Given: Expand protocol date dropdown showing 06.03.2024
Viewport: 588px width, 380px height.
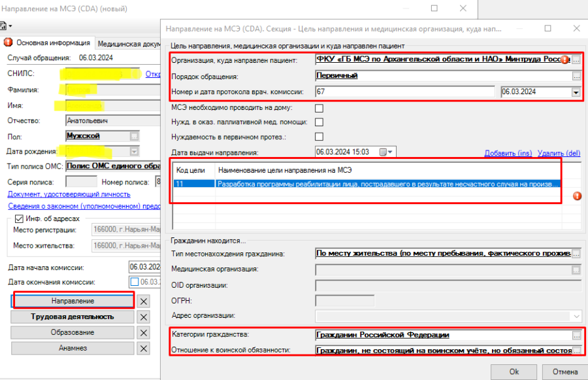Looking at the screenshot, I should coord(575,92).
